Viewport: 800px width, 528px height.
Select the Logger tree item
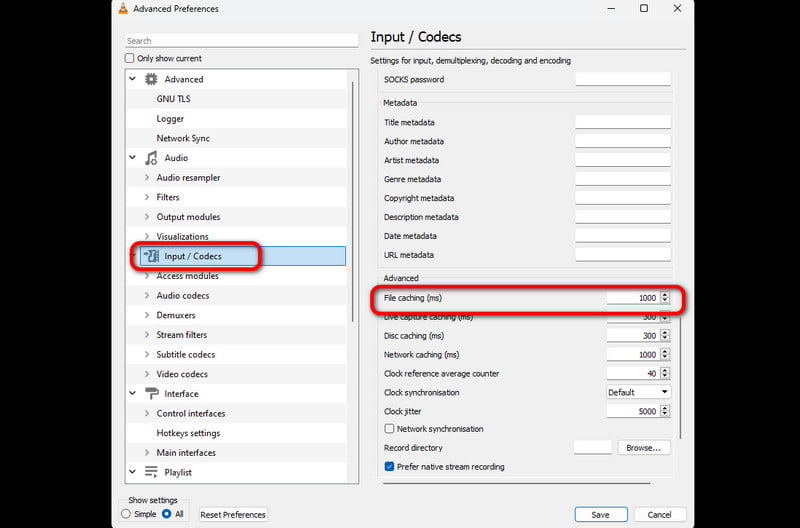pyautogui.click(x=170, y=119)
